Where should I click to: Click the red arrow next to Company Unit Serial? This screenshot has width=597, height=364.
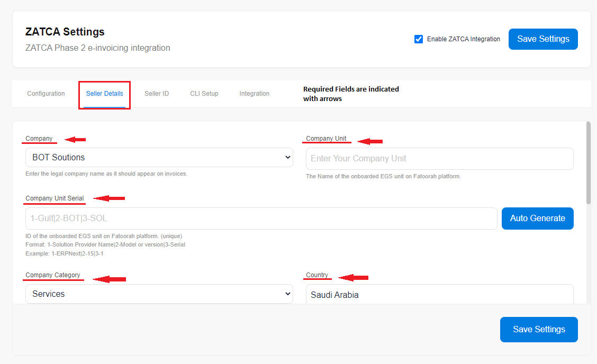point(109,198)
